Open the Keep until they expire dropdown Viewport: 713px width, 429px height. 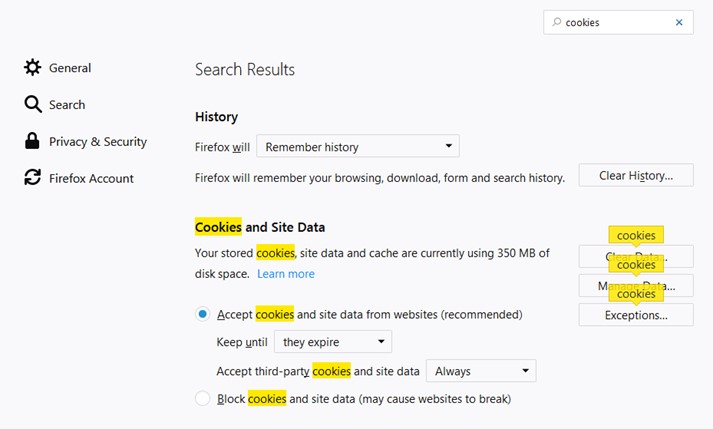(x=333, y=342)
